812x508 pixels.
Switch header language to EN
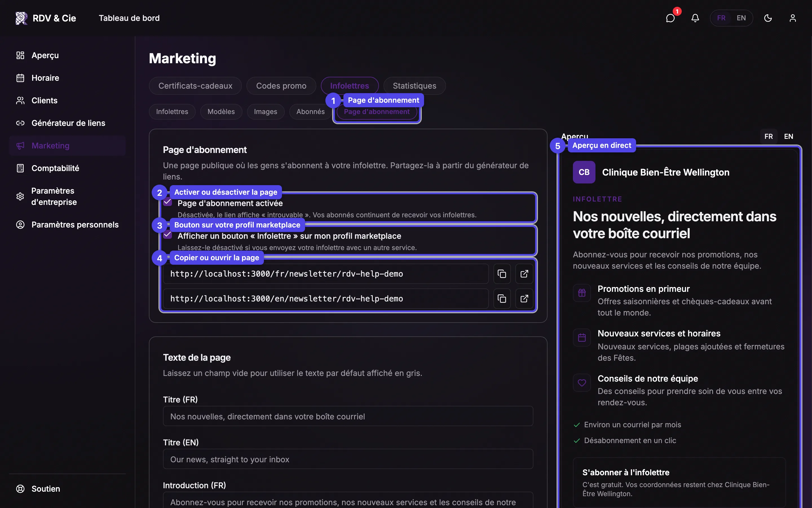pos(741,18)
